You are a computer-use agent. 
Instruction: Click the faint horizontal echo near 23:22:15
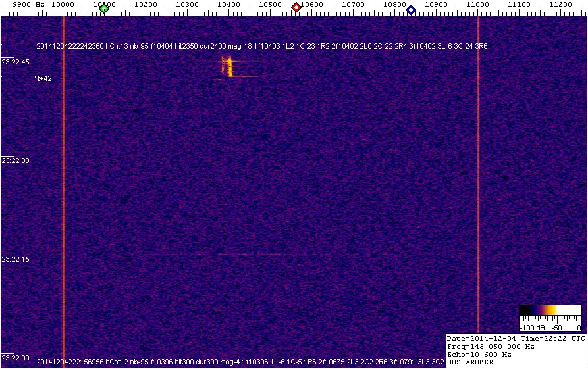click(x=254, y=254)
